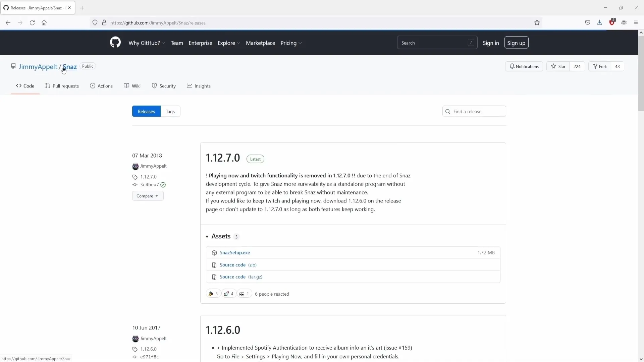Viewport: 644px width, 362px height.
Task: Select the Releases toggle button
Action: click(x=146, y=111)
